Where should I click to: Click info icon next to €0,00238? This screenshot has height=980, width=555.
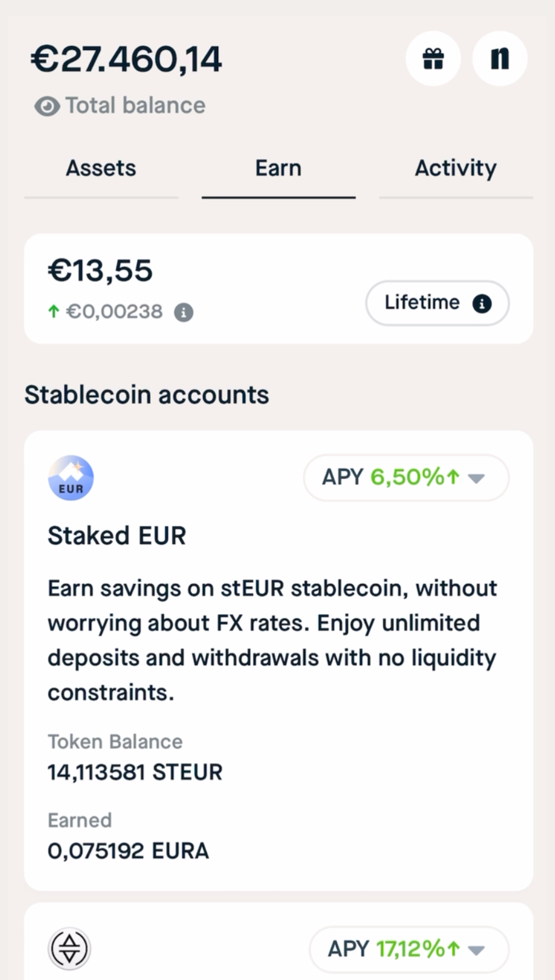tap(183, 313)
